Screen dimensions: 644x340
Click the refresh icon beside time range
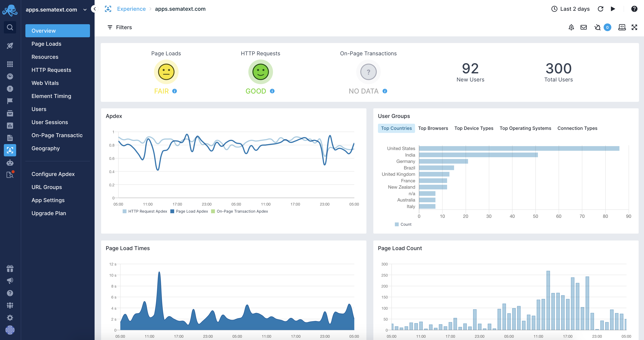pos(600,9)
